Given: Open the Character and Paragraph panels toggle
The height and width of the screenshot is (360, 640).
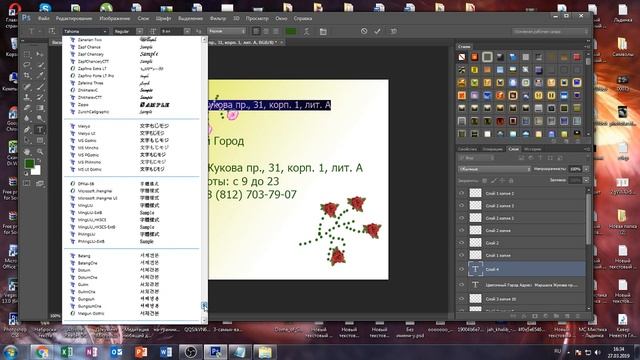Looking at the screenshot, I should tap(323, 31).
